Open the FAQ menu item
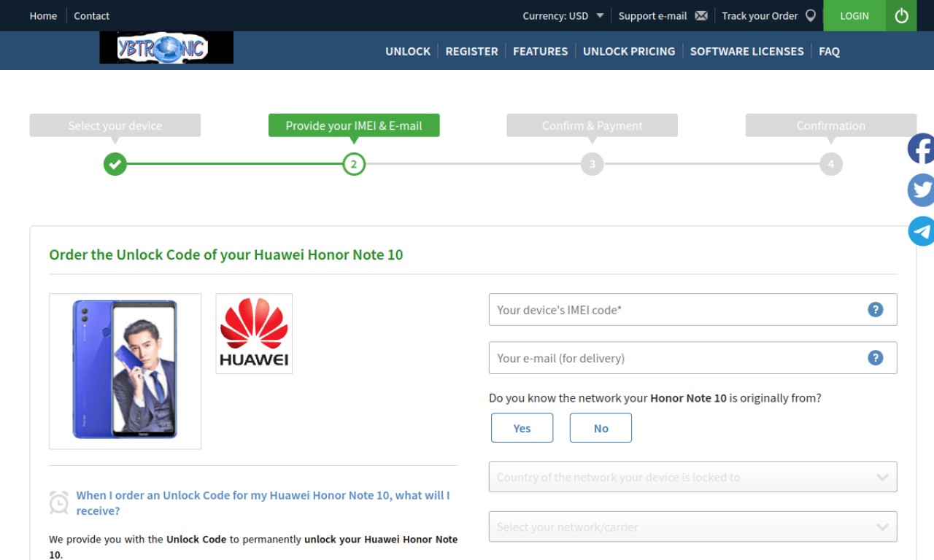The image size is (934, 560). click(829, 51)
